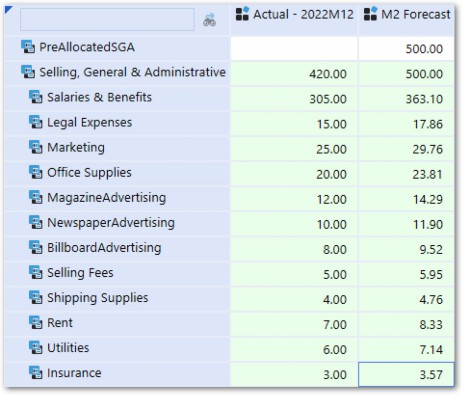Select the Marketing row label

pos(76,147)
